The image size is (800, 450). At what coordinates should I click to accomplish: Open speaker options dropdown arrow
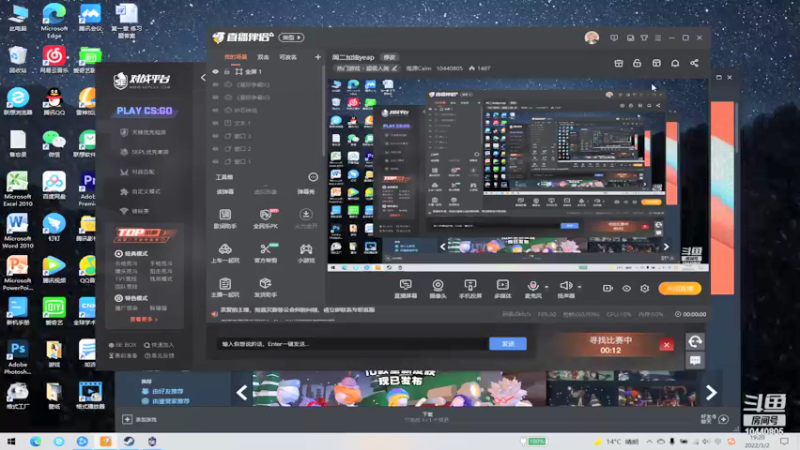[x=579, y=287]
